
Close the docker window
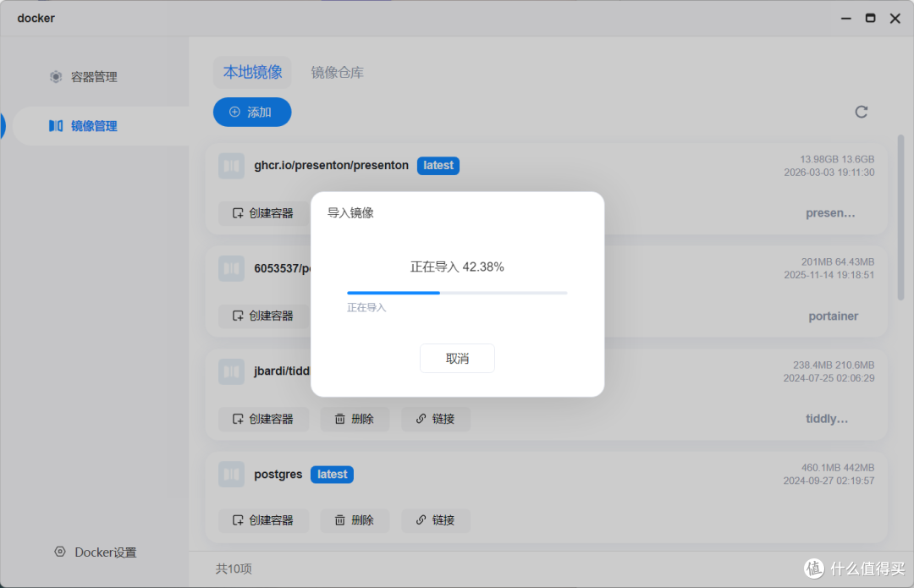(895, 19)
